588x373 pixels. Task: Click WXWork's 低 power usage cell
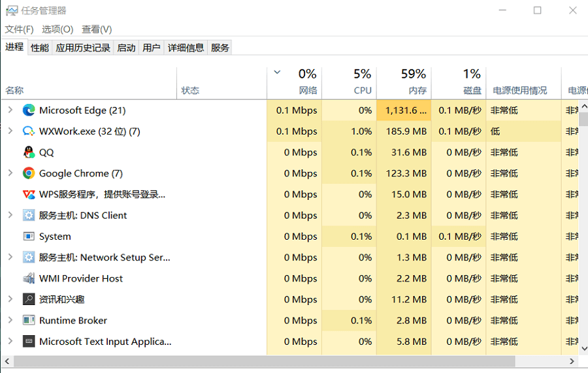point(523,131)
